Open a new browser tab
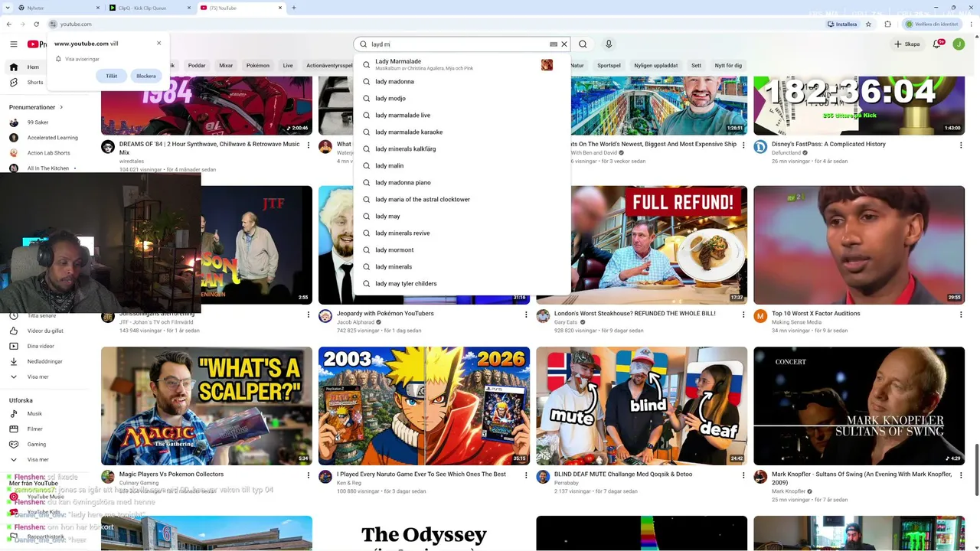980x551 pixels. [x=294, y=8]
